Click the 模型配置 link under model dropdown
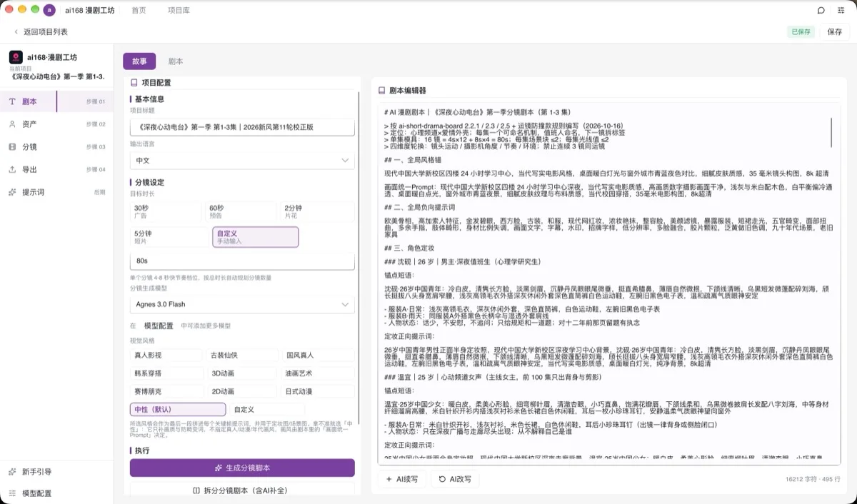 coord(159,326)
